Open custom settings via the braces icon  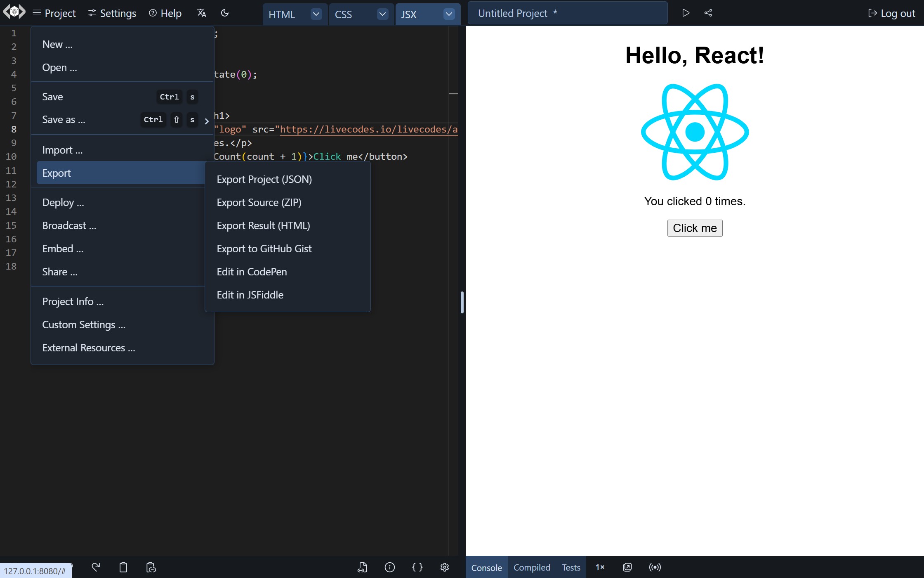coord(417,567)
